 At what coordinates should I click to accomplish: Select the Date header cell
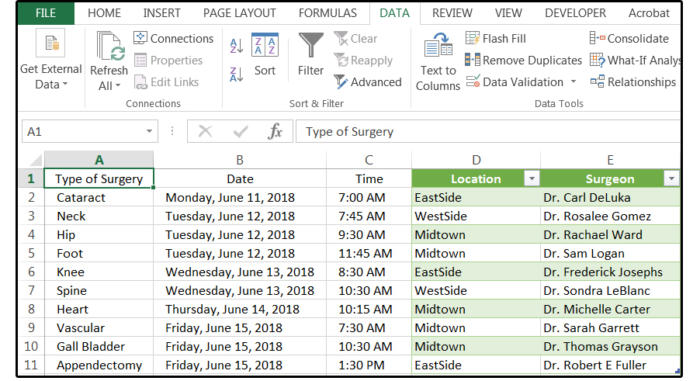click(x=240, y=179)
